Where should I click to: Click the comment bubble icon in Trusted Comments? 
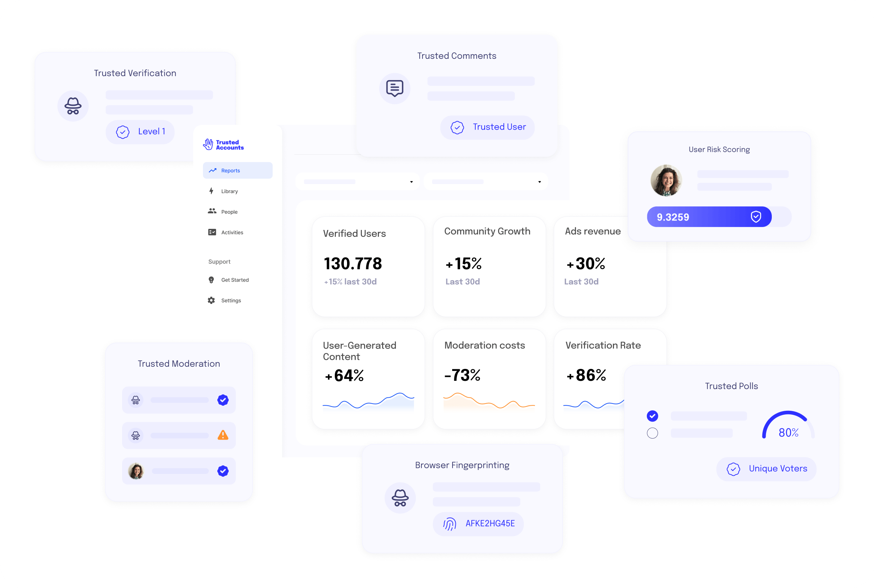(x=395, y=88)
